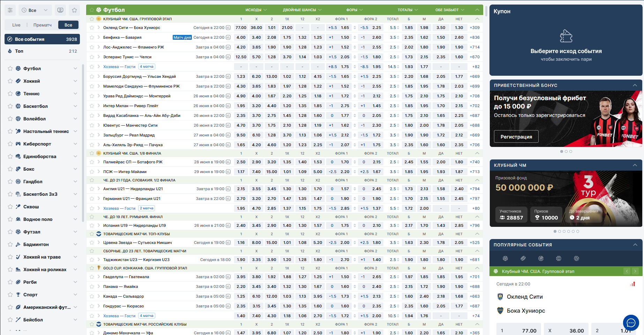Expand the Волейбол sport in sidebar
644x335 pixels.
click(x=75, y=119)
